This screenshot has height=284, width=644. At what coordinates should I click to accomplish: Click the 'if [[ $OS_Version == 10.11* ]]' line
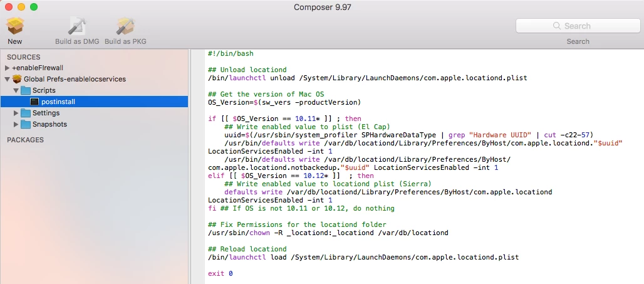click(284, 118)
